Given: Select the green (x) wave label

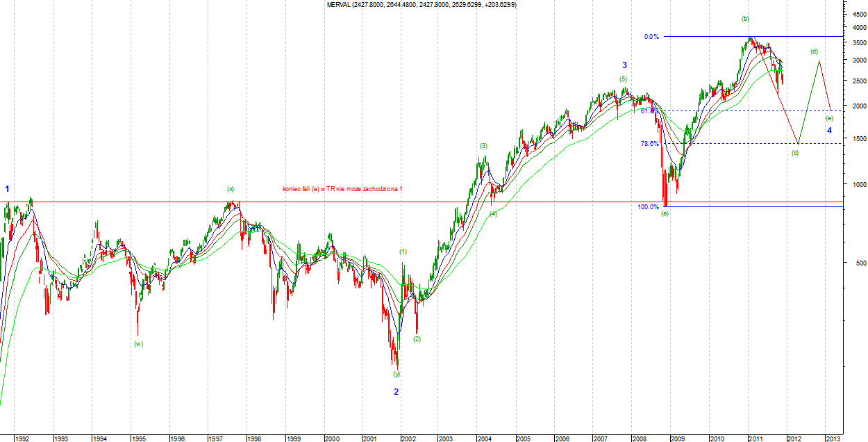Looking at the screenshot, I should [x=231, y=189].
